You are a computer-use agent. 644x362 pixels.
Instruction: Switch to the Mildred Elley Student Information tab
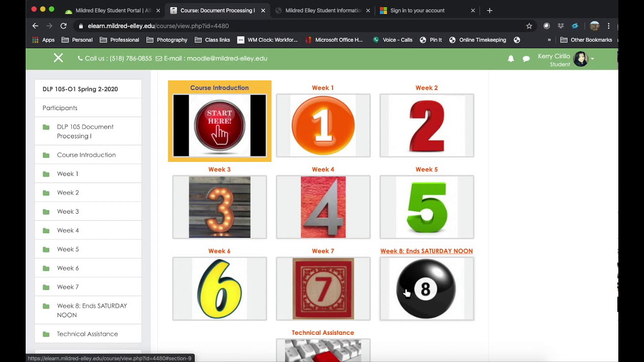[323, 10]
